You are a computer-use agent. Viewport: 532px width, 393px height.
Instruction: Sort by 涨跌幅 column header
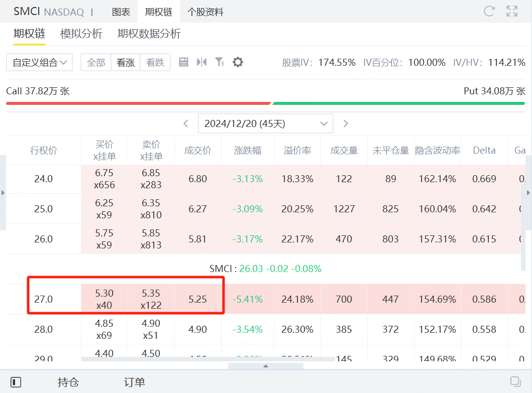(248, 150)
